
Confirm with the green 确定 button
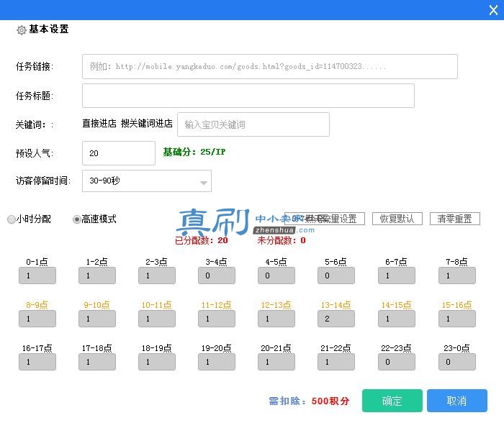[392, 401]
